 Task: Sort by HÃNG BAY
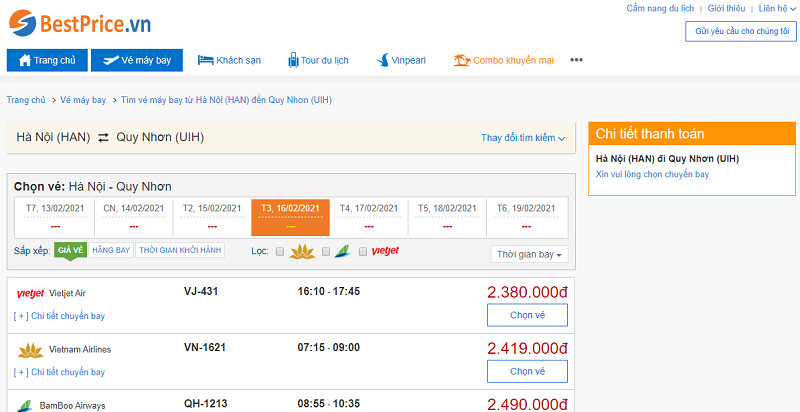coord(111,250)
